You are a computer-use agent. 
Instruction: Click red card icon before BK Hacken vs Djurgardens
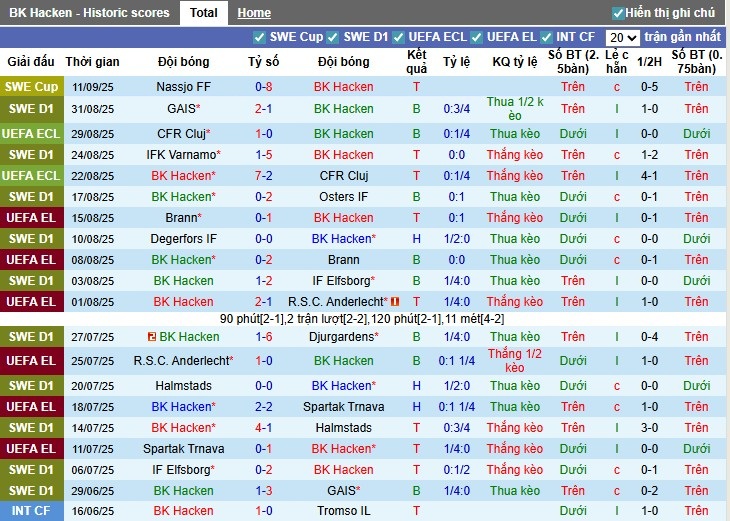tap(151, 337)
